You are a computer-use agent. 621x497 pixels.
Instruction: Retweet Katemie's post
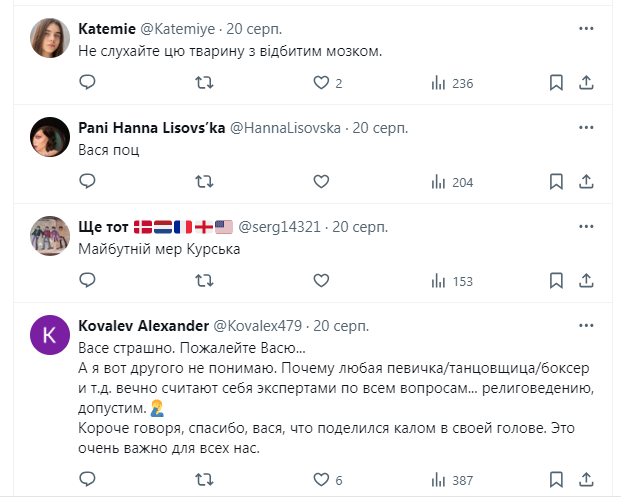(203, 83)
